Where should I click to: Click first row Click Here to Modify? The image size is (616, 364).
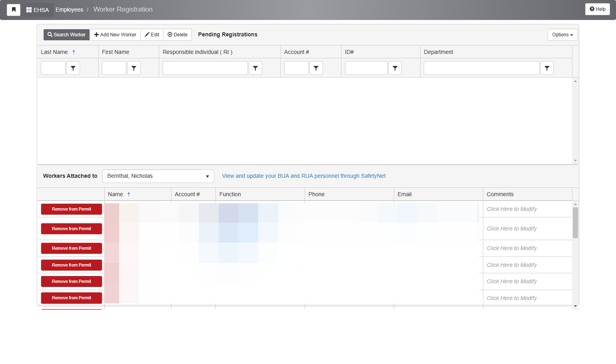click(512, 209)
